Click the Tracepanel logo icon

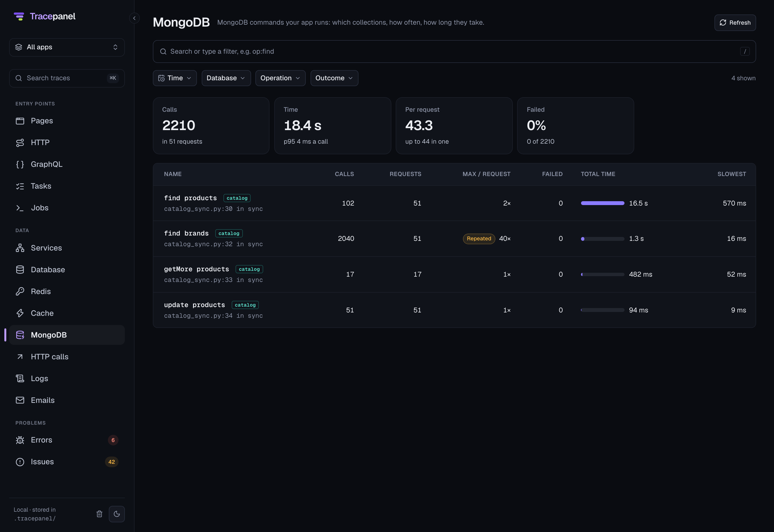pyautogui.click(x=19, y=16)
